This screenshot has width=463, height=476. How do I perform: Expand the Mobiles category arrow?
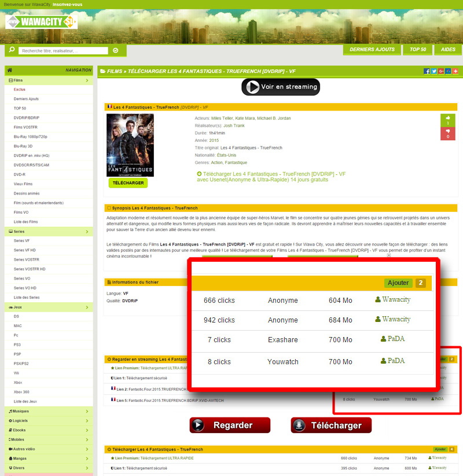87,440
